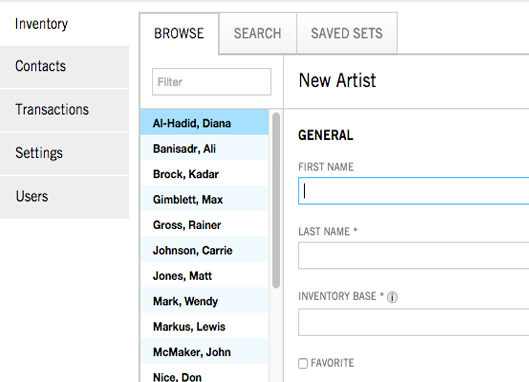Open Johnson, Carrie entry
The image size is (529, 382).
[x=204, y=250]
